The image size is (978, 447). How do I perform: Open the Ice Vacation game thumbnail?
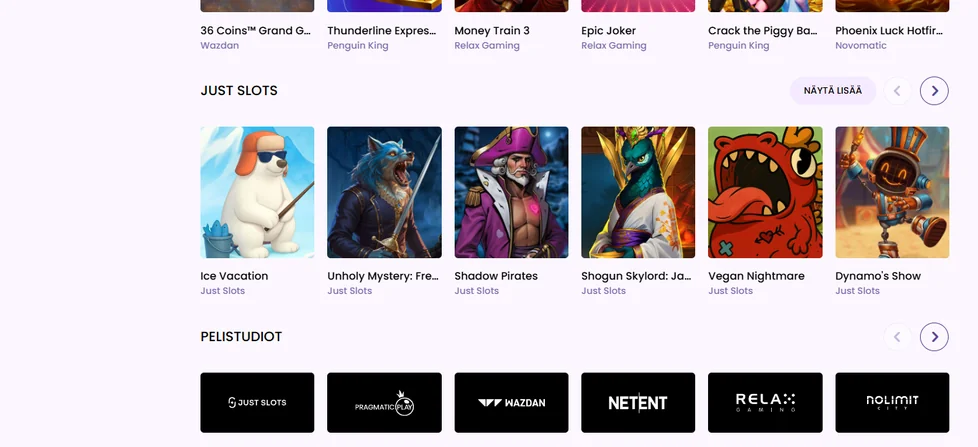[257, 192]
